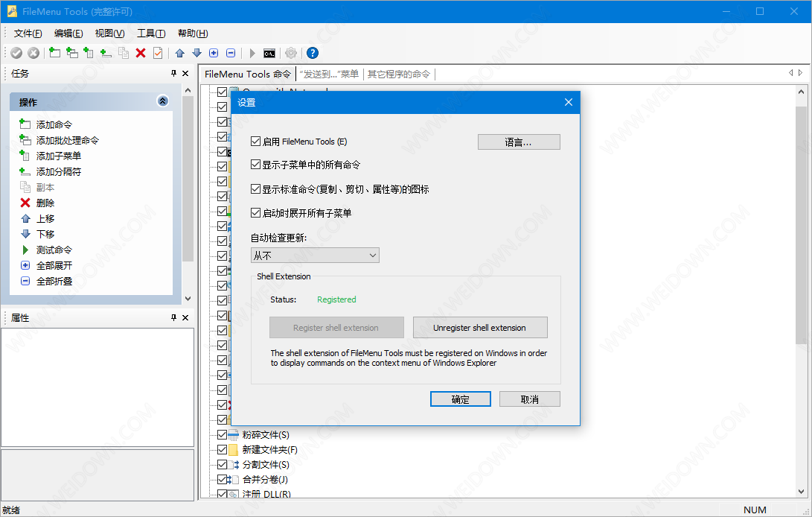
Task: Open the 自动检查更新 dropdown showing 从不
Action: pyautogui.click(x=315, y=255)
